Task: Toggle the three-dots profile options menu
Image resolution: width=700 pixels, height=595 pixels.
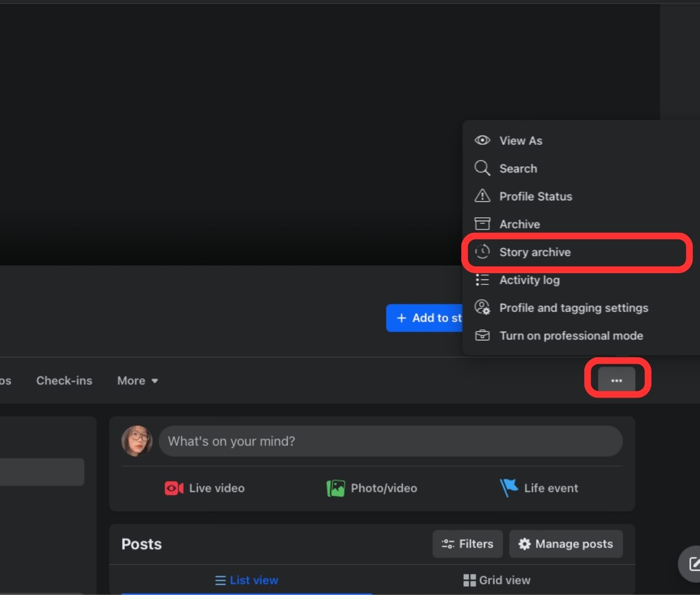Action: coord(616,380)
